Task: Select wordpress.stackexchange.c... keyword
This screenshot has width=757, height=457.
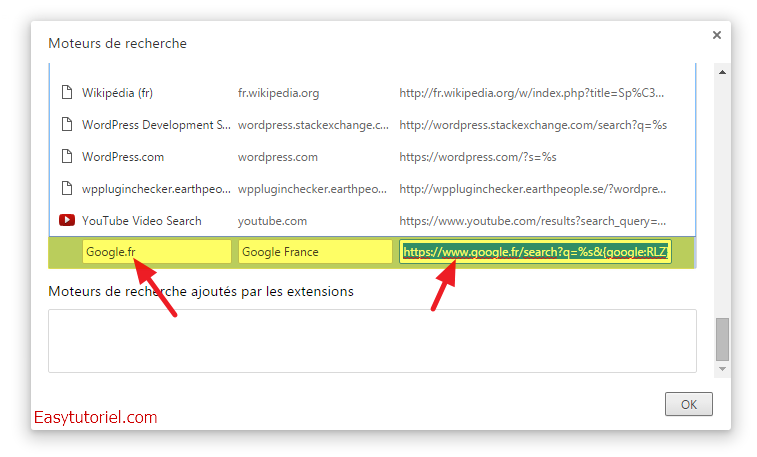Action: [x=313, y=125]
